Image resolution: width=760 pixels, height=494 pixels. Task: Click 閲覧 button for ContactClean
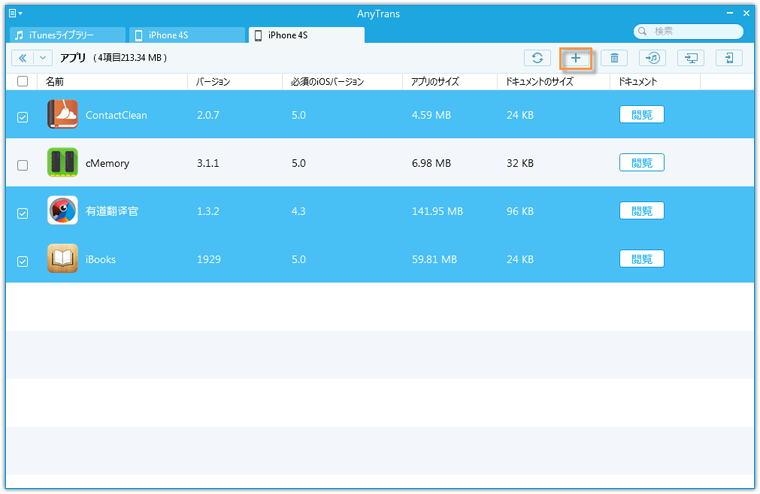641,114
